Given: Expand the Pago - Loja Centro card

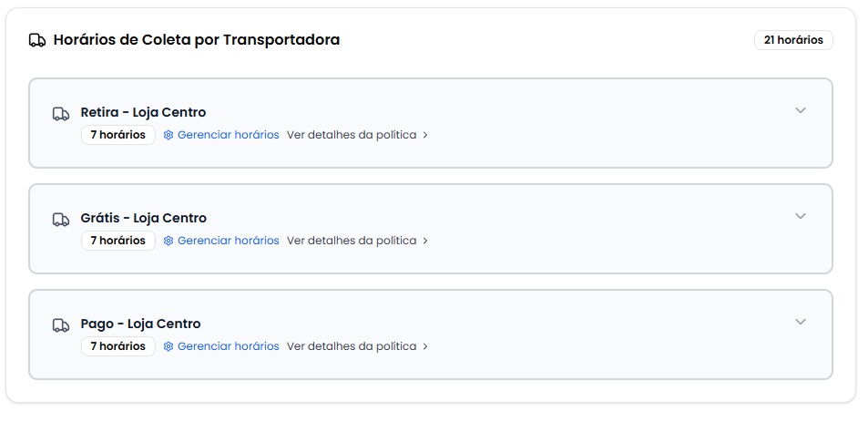Looking at the screenshot, I should 801,322.
